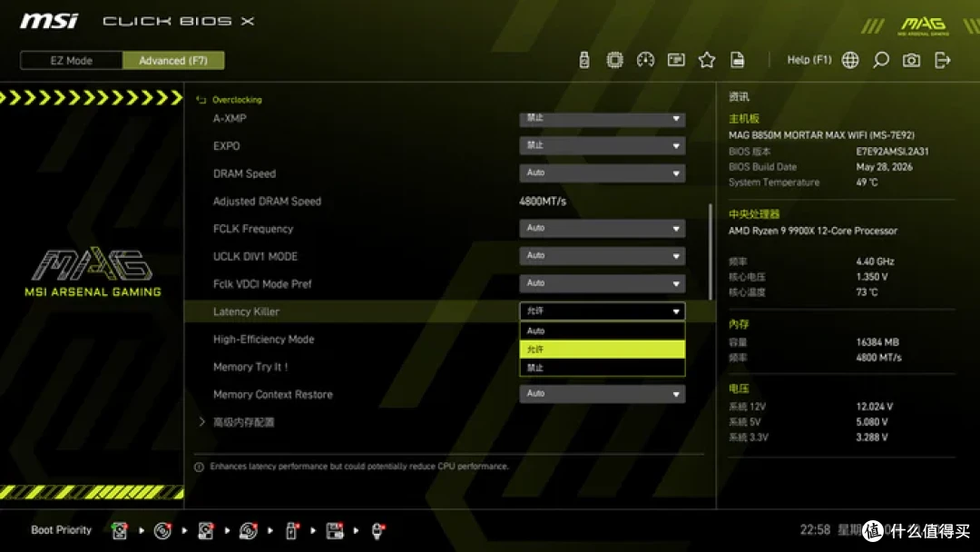Image resolution: width=980 pixels, height=552 pixels.
Task: Click the back arrow beside Overclocking
Action: (x=201, y=99)
